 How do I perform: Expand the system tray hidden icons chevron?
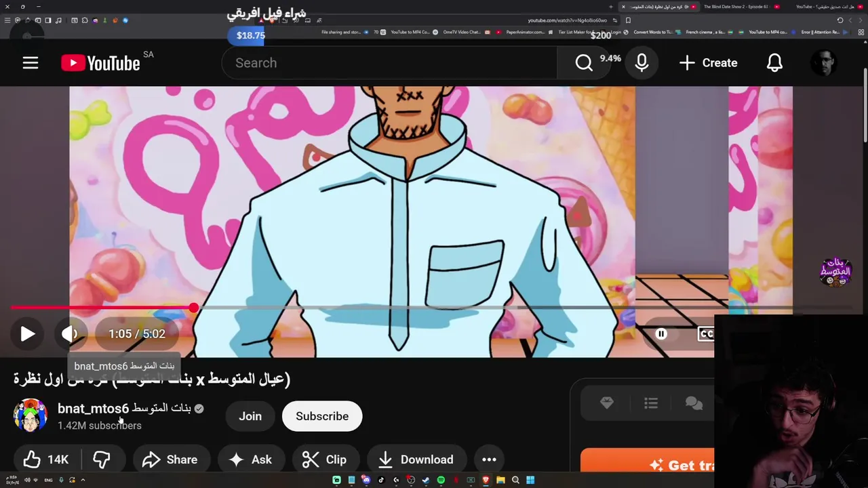click(83, 480)
